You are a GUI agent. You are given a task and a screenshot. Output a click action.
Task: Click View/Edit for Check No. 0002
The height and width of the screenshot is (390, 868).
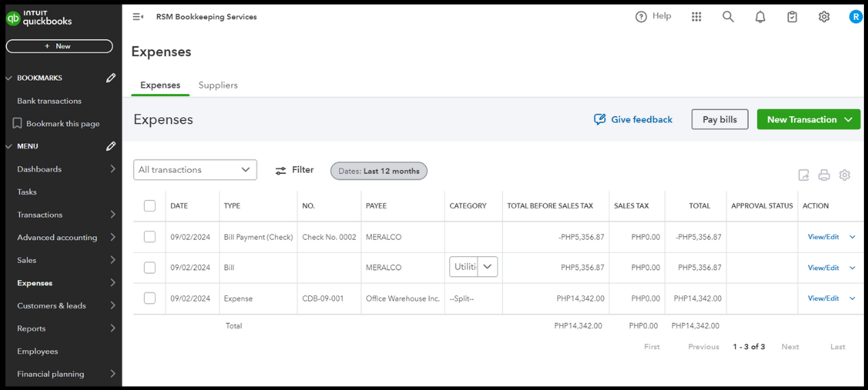pos(823,237)
